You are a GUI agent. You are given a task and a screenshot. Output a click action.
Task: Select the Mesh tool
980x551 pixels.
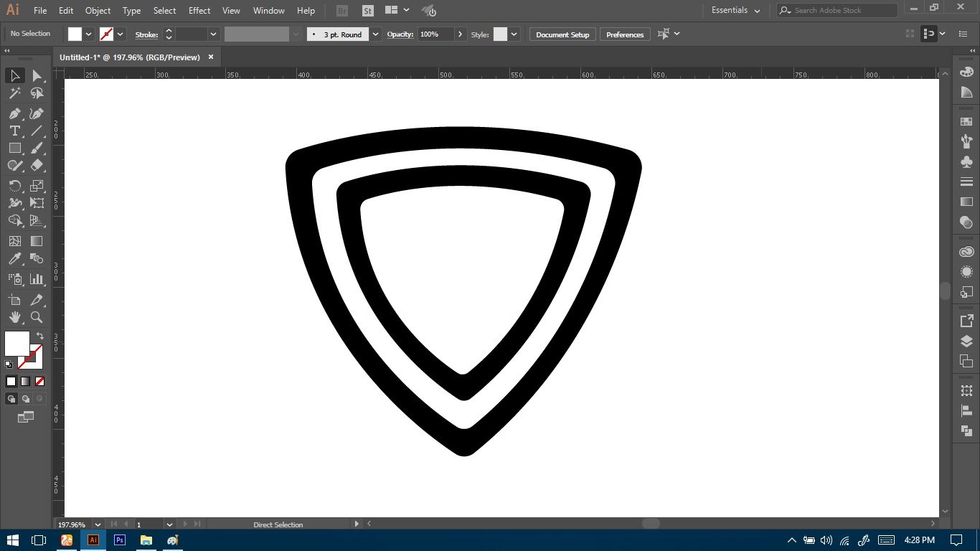point(14,241)
